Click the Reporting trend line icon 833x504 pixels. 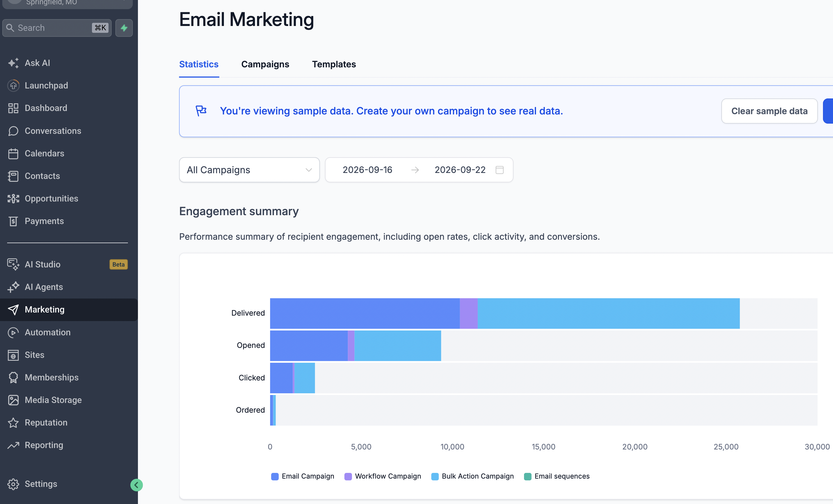tap(13, 445)
